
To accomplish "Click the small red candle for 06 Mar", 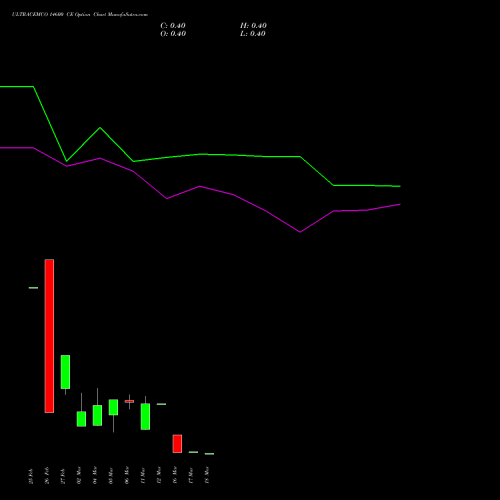I will (129, 401).
